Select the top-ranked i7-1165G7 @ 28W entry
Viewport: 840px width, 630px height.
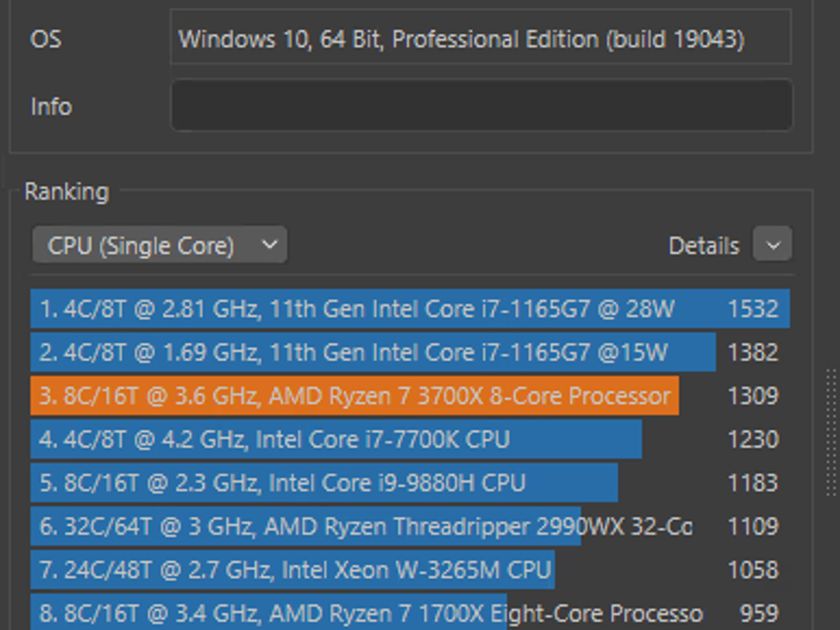[x=328, y=310]
